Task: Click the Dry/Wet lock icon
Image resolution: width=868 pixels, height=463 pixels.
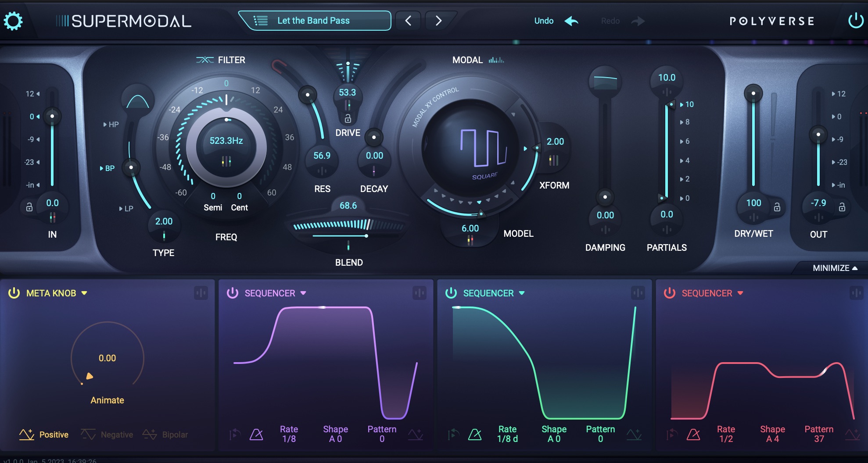Action: coord(777,207)
